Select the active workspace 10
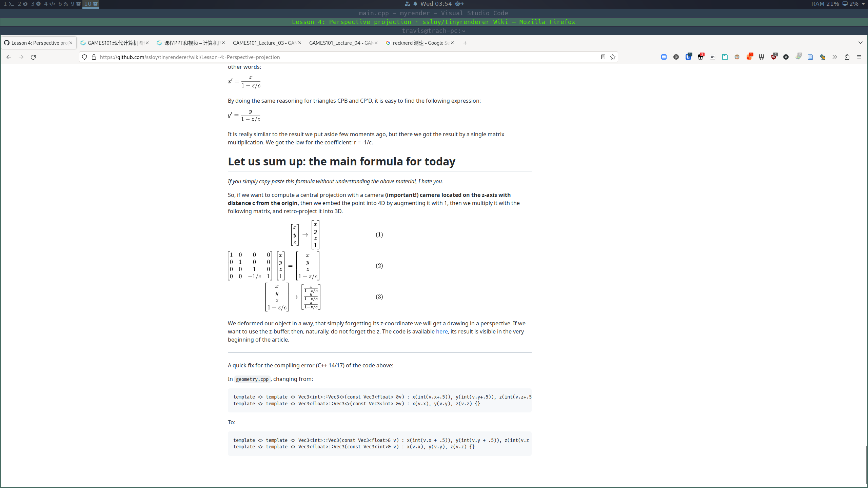 (91, 4)
